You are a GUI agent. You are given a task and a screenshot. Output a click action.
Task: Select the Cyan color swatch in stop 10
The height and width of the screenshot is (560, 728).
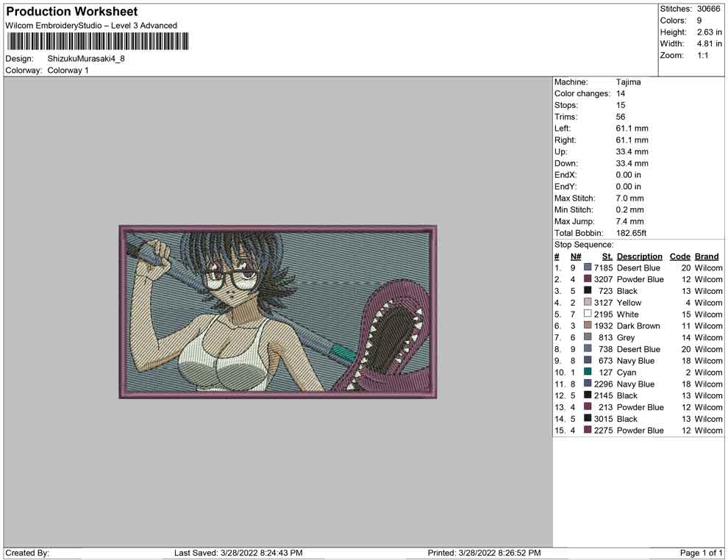588,373
